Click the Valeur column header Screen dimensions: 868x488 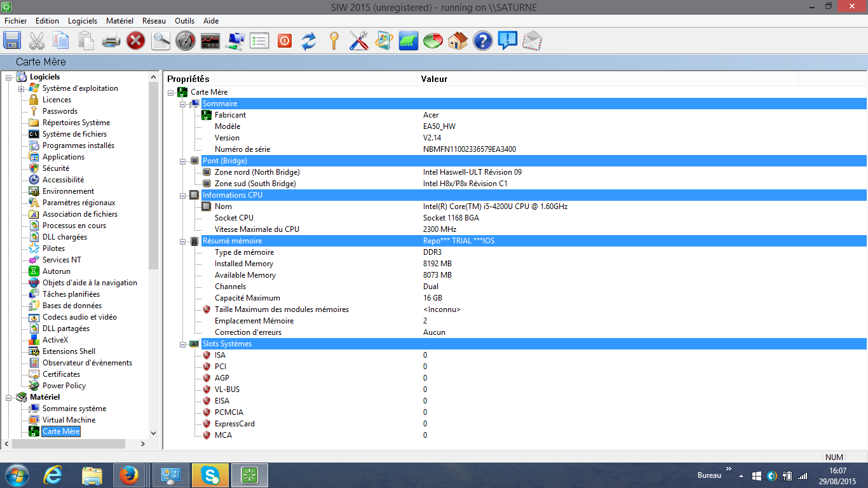tap(607, 79)
